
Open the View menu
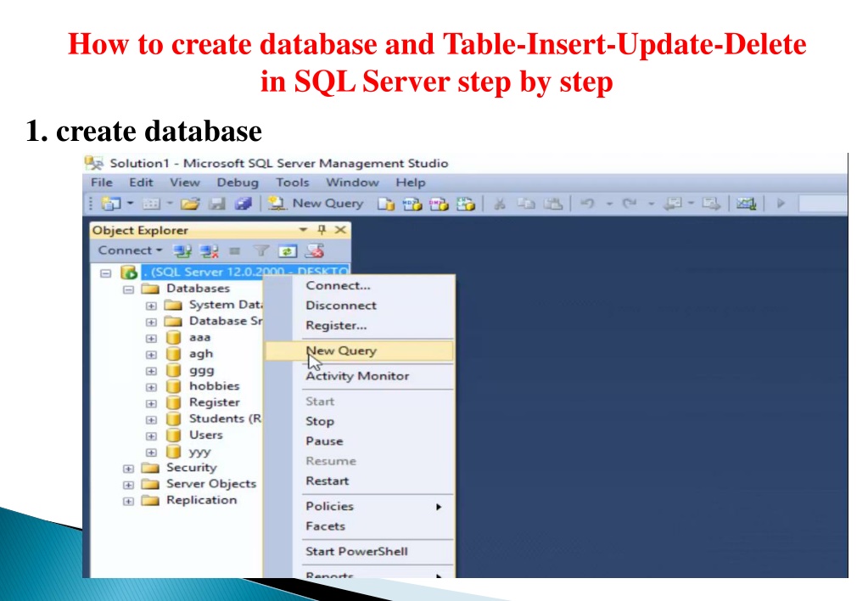coord(184,183)
